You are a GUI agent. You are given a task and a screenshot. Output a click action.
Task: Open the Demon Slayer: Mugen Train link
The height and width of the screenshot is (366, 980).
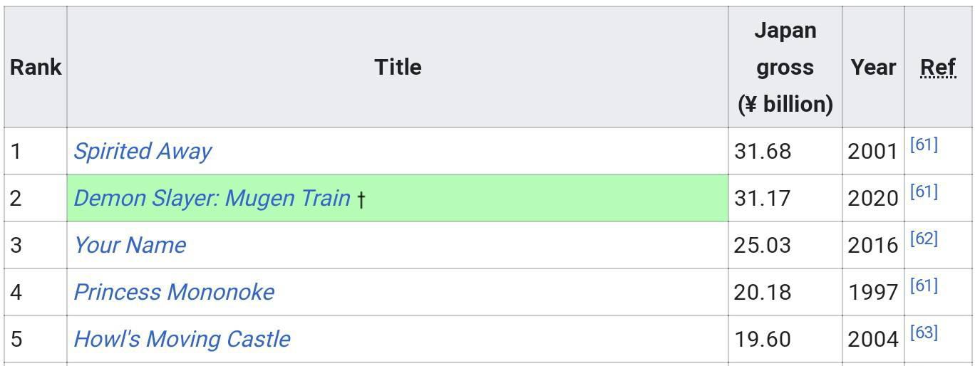pyautogui.click(x=212, y=198)
